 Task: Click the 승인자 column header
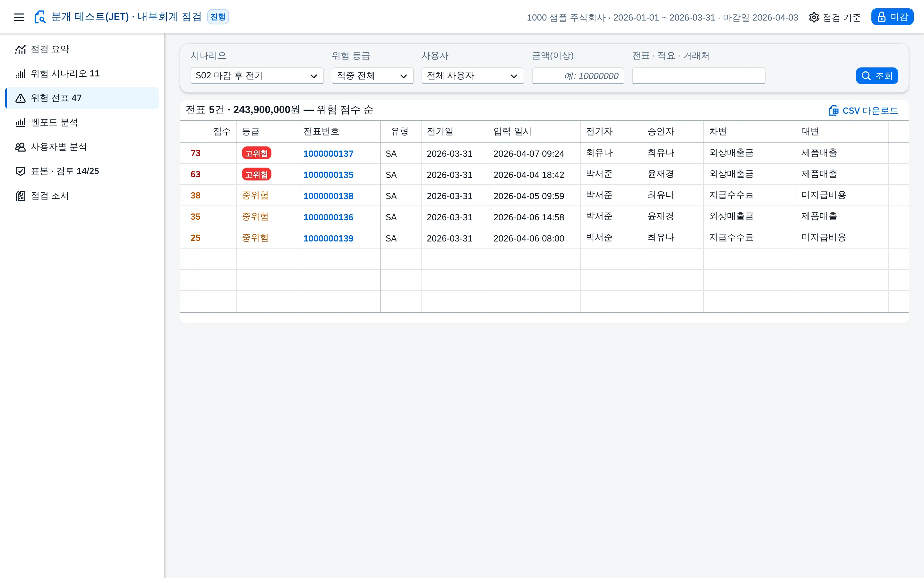pyautogui.click(x=672, y=132)
